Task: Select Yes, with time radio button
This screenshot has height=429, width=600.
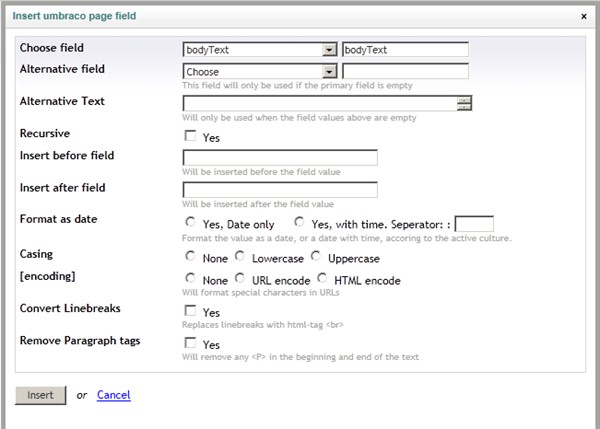Action: [x=299, y=222]
